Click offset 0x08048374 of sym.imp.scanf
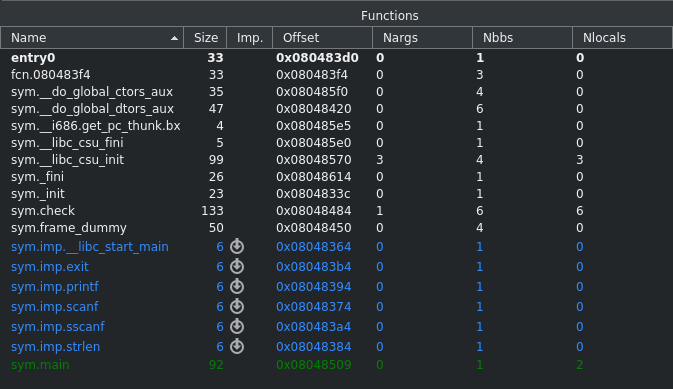The height and width of the screenshot is (389, 673). (x=314, y=307)
